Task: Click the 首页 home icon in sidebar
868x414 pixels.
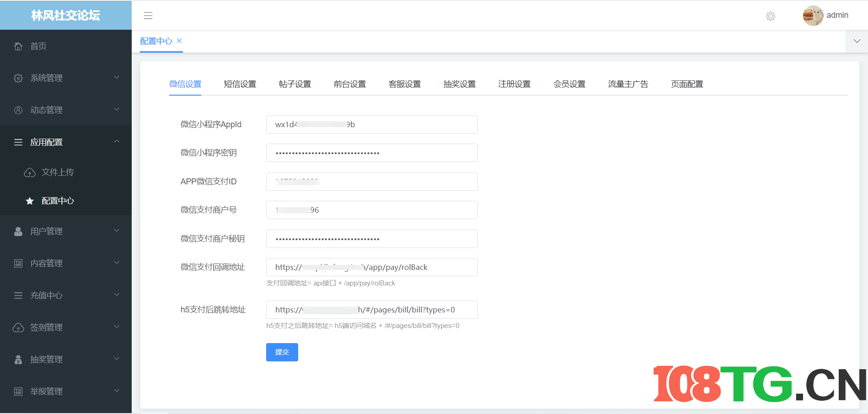Action: pyautogui.click(x=18, y=46)
